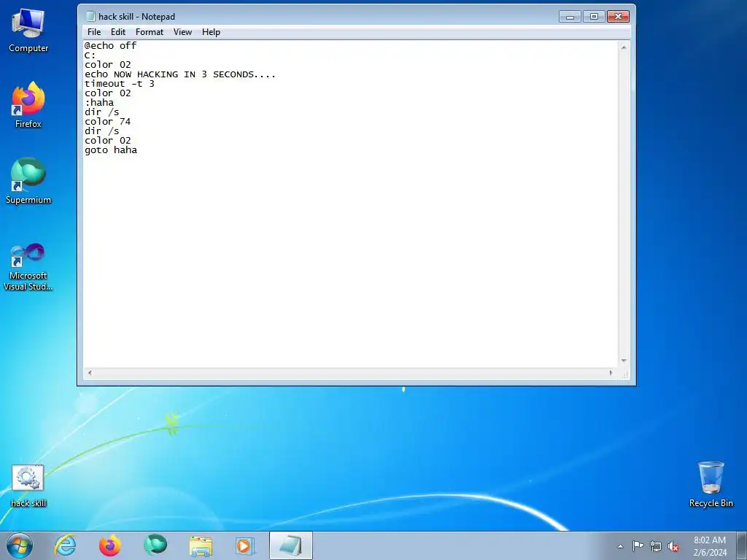Close the Notepad window
The height and width of the screenshot is (560, 747).
[618, 16]
